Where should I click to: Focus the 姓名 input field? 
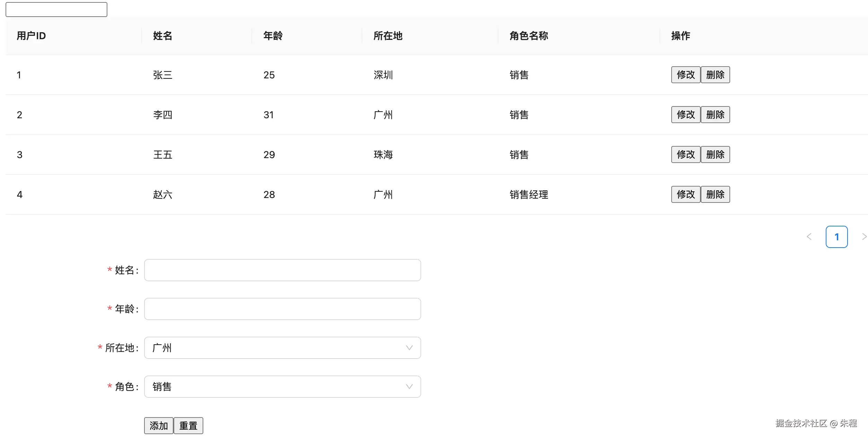click(282, 270)
